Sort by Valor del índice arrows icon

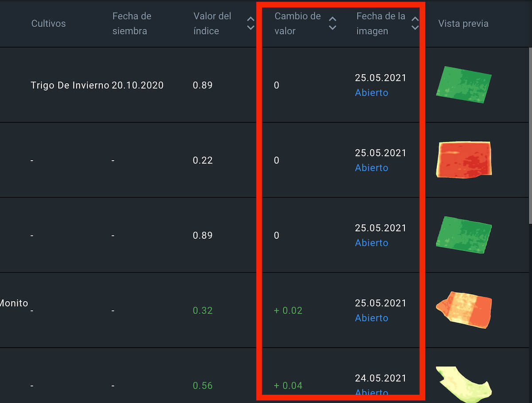[x=250, y=23]
